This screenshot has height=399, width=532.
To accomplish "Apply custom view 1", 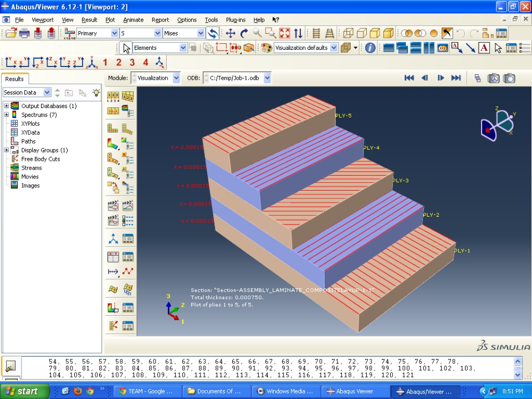I will coord(105,63).
